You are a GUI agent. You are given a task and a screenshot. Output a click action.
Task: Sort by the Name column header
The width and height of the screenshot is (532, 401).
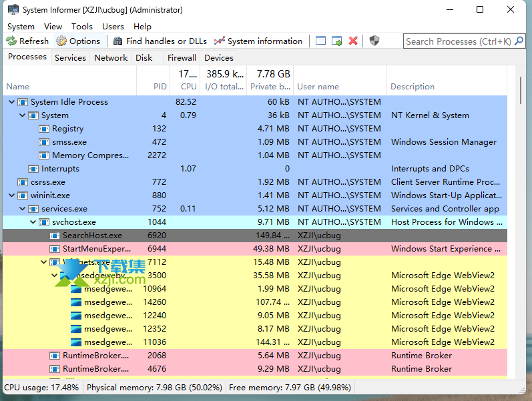tap(69, 81)
